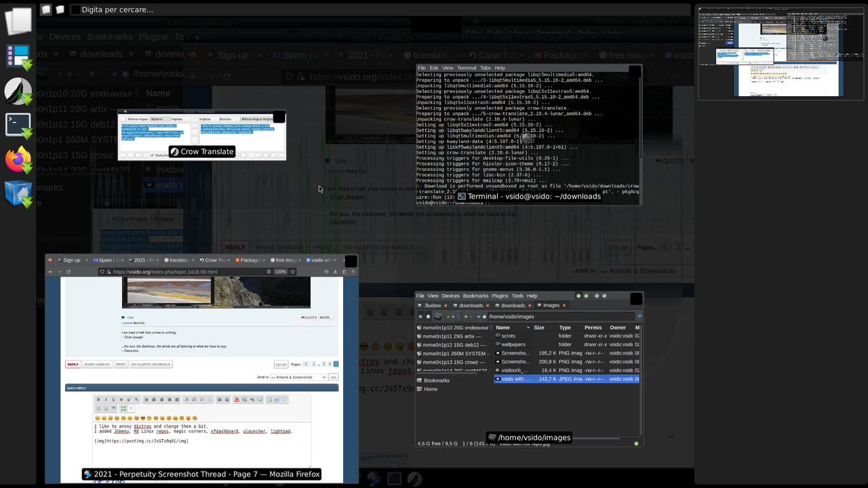
Task: Toggle bold in quick reply editor
Action: 98,400
